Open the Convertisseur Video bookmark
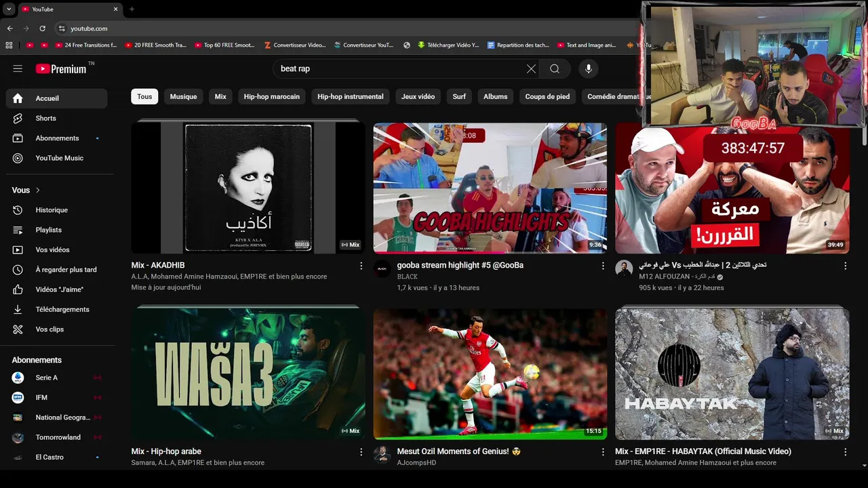868x488 pixels. coord(294,45)
